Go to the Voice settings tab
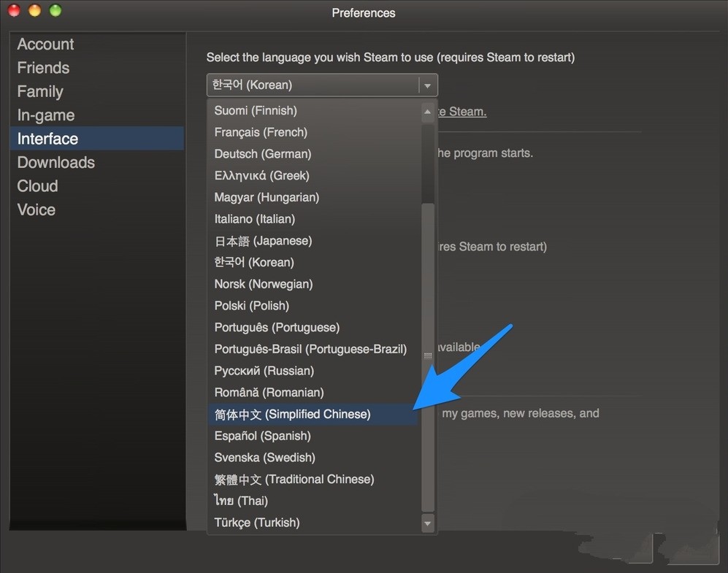 coord(37,210)
